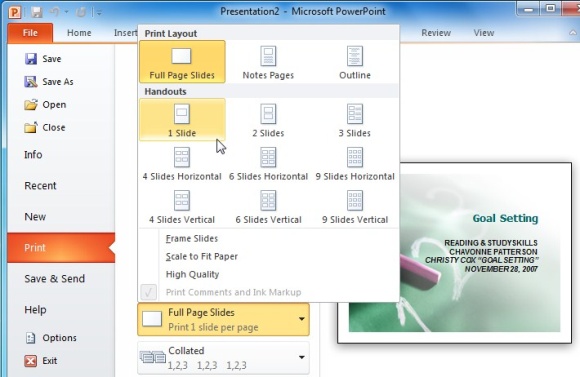The image size is (580, 377).
Task: Switch to the Review tab
Action: pyautogui.click(x=436, y=33)
